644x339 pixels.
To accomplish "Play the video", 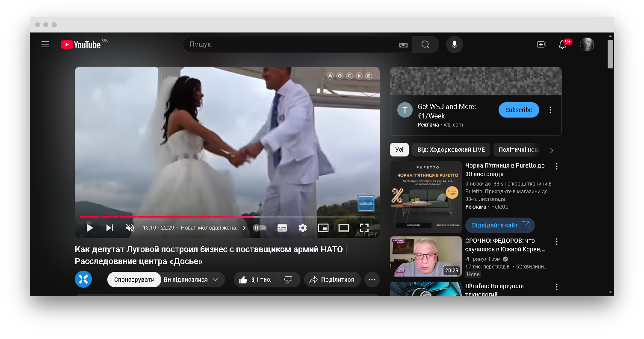I will pyautogui.click(x=89, y=228).
